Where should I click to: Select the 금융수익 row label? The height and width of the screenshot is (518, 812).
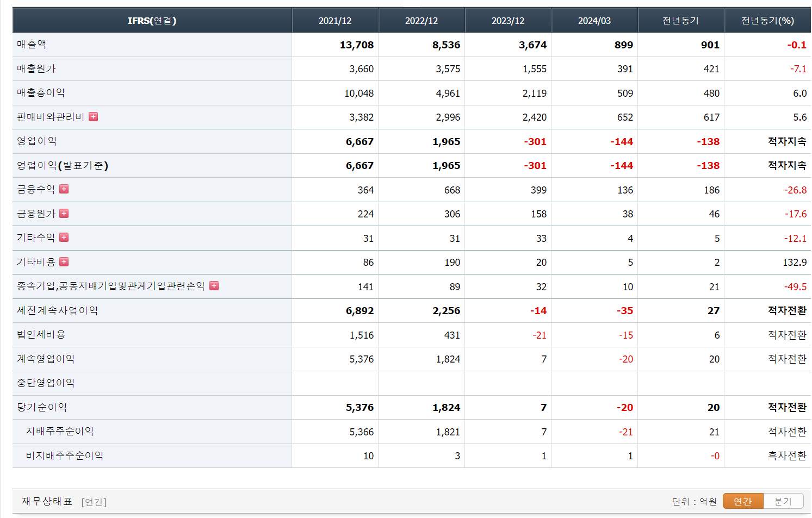pos(36,189)
